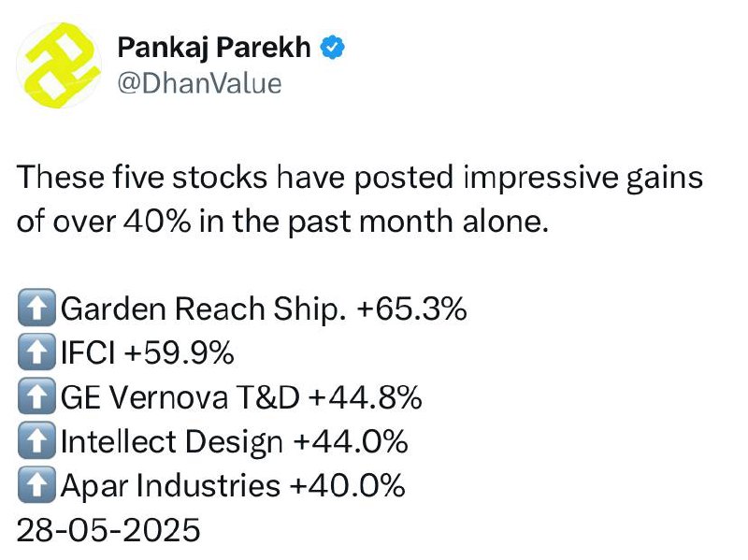The image size is (748, 560).
Task: Click the +44.8% gain figure
Action: coord(366,397)
